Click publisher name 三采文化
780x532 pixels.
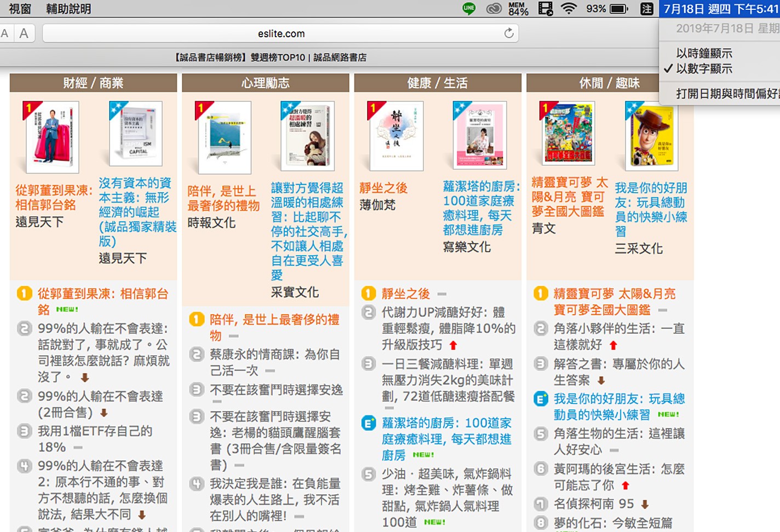[639, 248]
